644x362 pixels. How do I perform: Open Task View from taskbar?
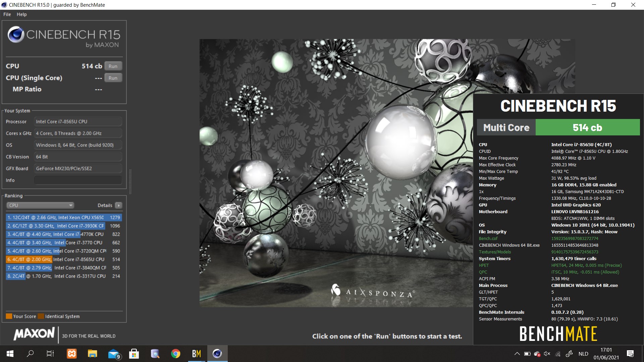pyautogui.click(x=50, y=354)
